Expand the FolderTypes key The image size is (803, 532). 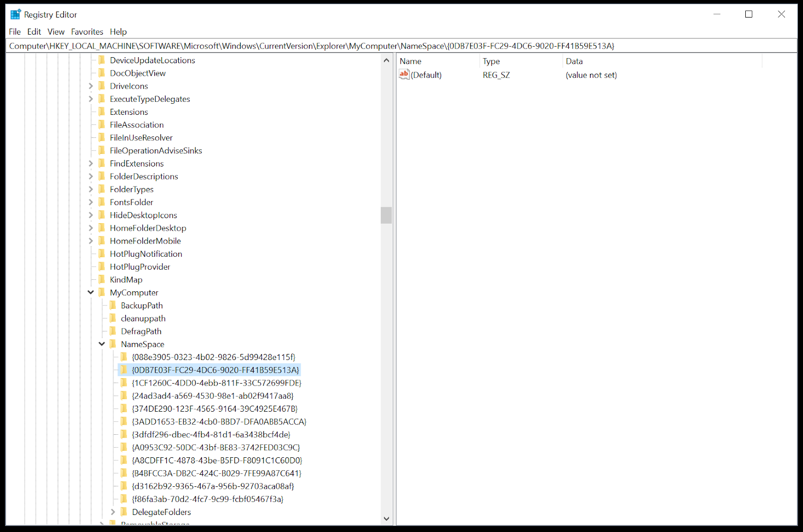click(x=91, y=190)
